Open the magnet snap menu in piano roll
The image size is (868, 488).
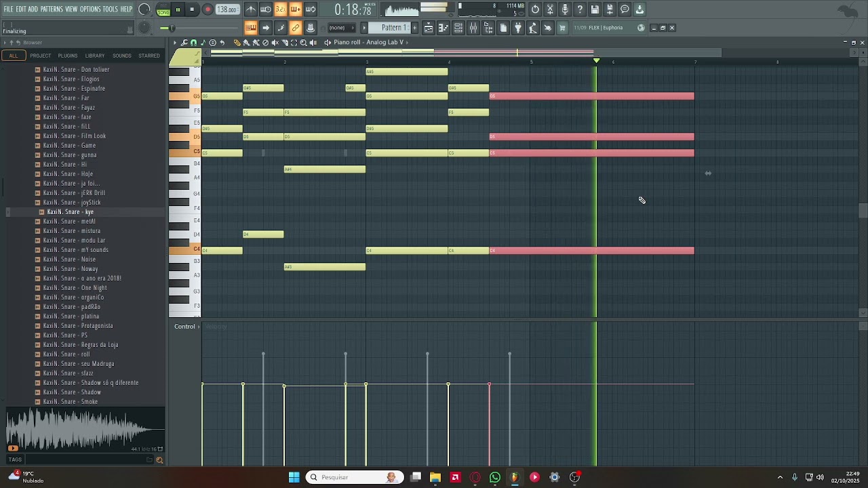click(x=193, y=42)
